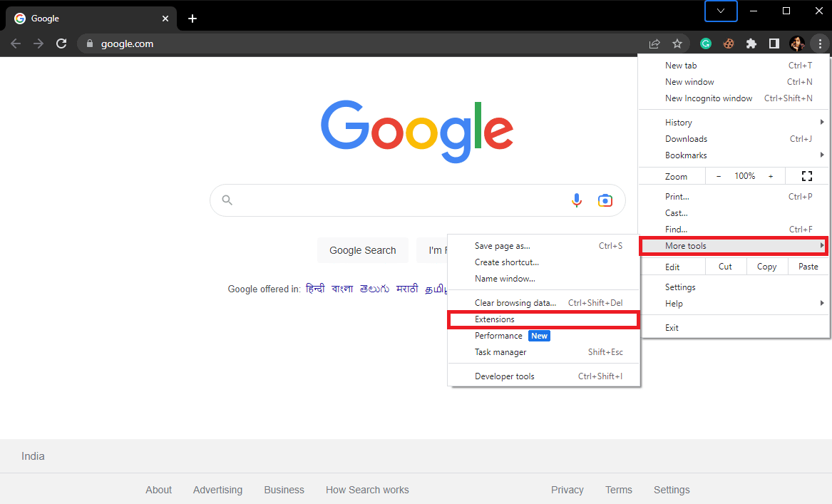Select Create shortcut option
Image resolution: width=832 pixels, height=504 pixels.
pos(544,262)
